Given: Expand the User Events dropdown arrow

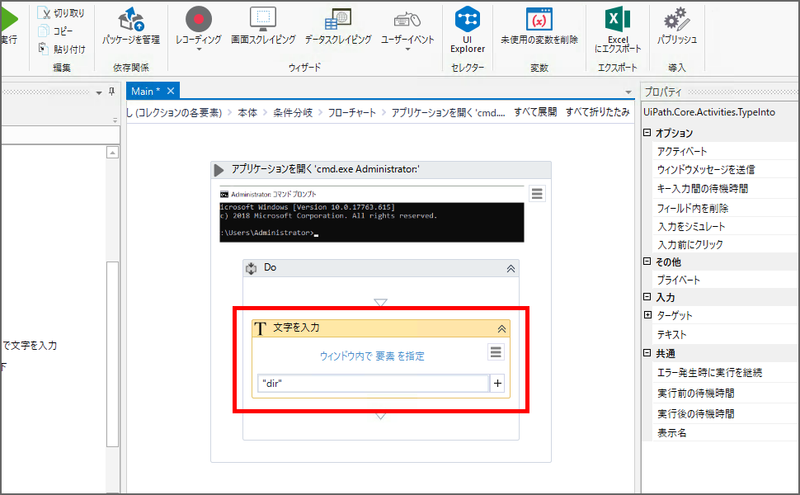Looking at the screenshot, I should pyautogui.click(x=407, y=50).
